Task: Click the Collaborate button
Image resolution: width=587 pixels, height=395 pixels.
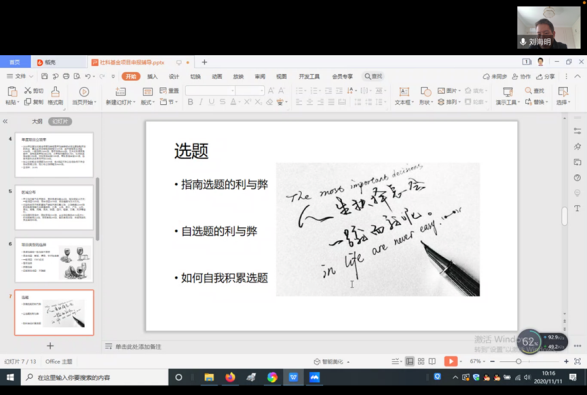Action: tap(521, 76)
